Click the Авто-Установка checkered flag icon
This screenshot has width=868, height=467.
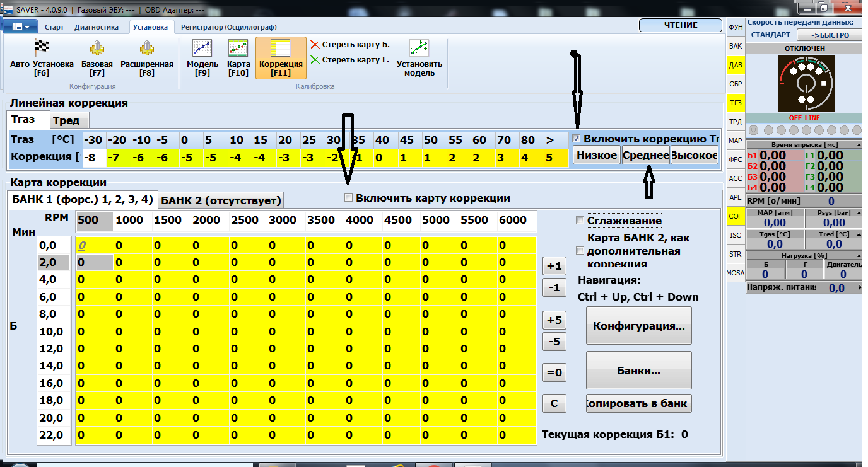point(41,49)
